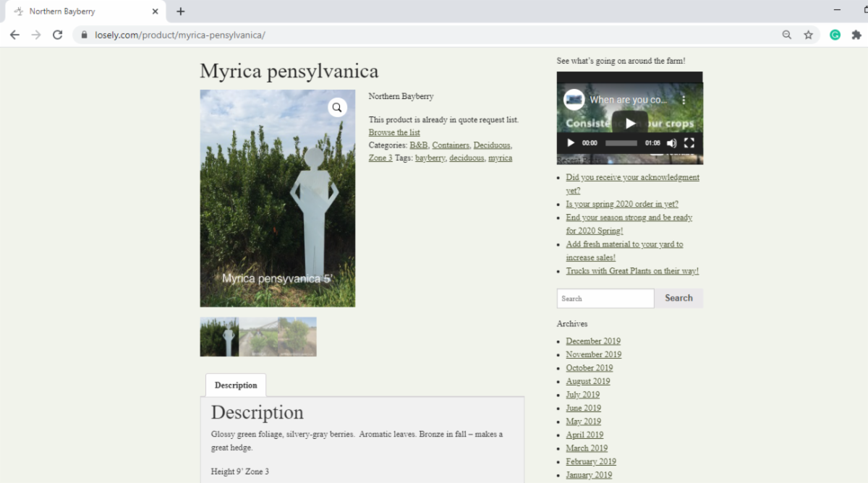Open the Description tab
The image size is (868, 483).
click(236, 385)
